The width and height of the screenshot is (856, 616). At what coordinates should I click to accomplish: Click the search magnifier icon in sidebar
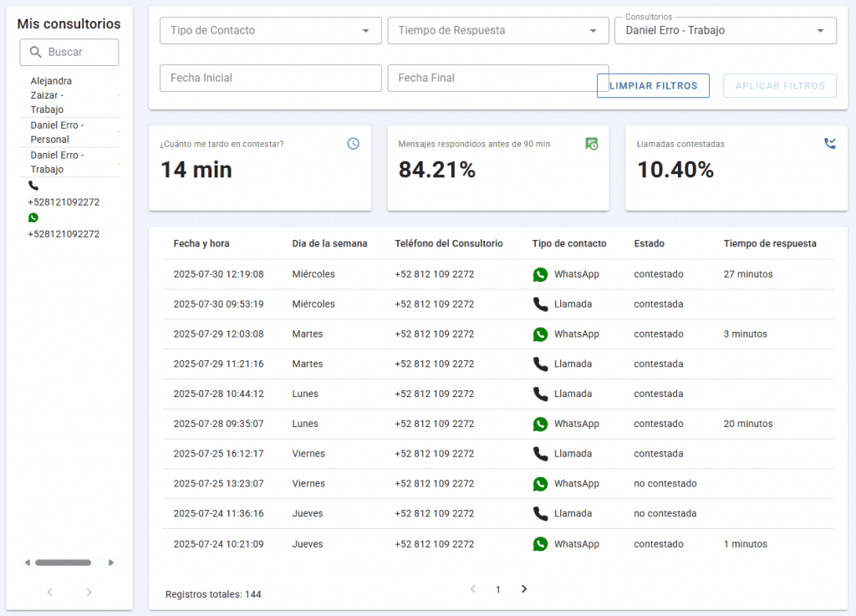35,52
